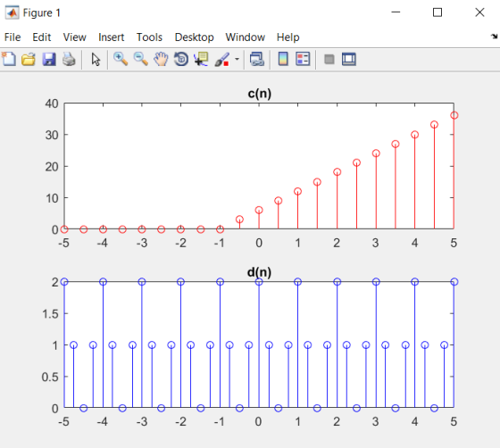Click the New Figure icon

[9, 59]
